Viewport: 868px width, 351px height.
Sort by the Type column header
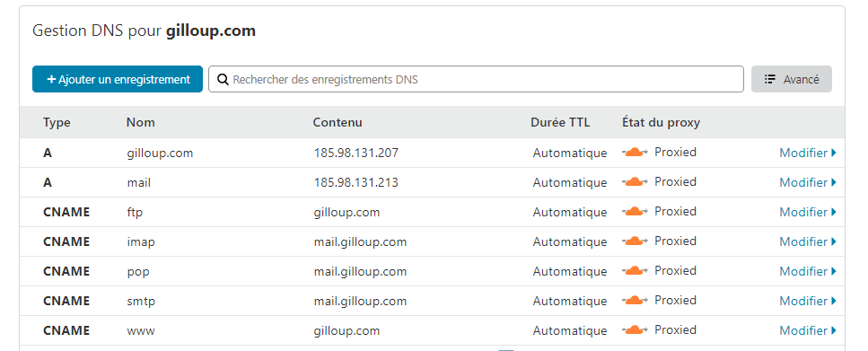coord(57,122)
